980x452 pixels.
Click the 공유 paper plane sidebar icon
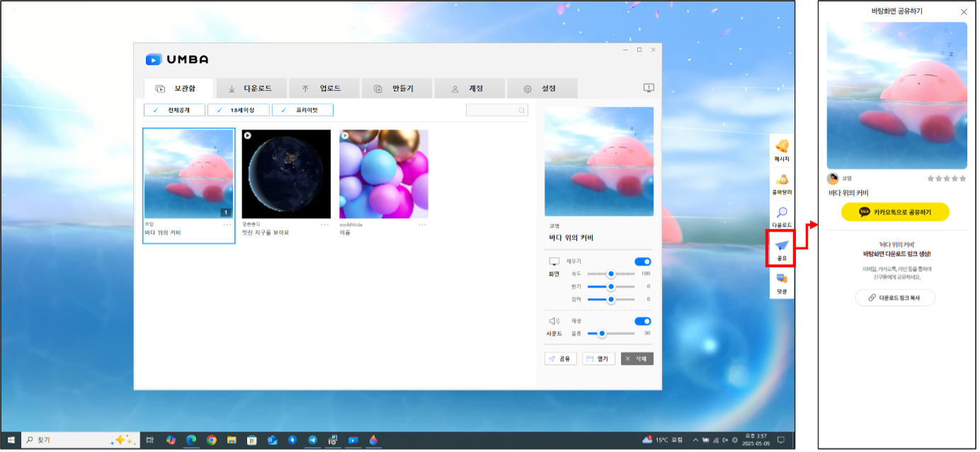pos(782,246)
